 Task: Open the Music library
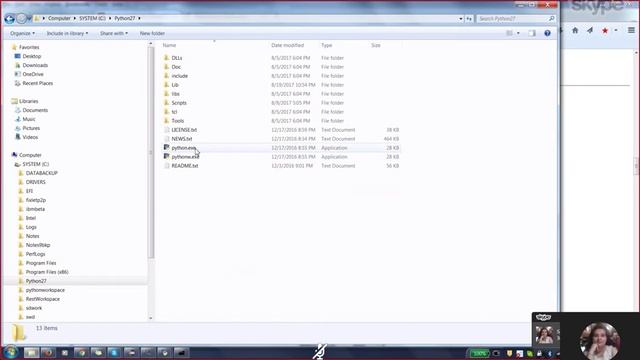click(x=29, y=119)
